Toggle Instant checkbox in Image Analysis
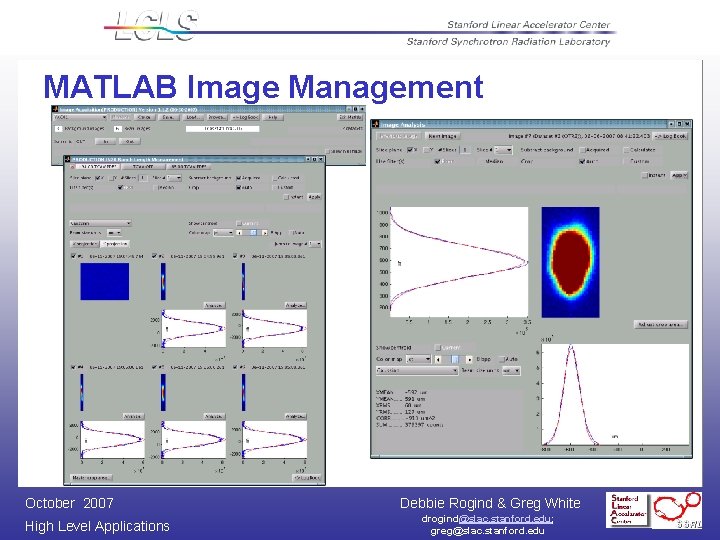The image size is (720, 540). pos(645,175)
